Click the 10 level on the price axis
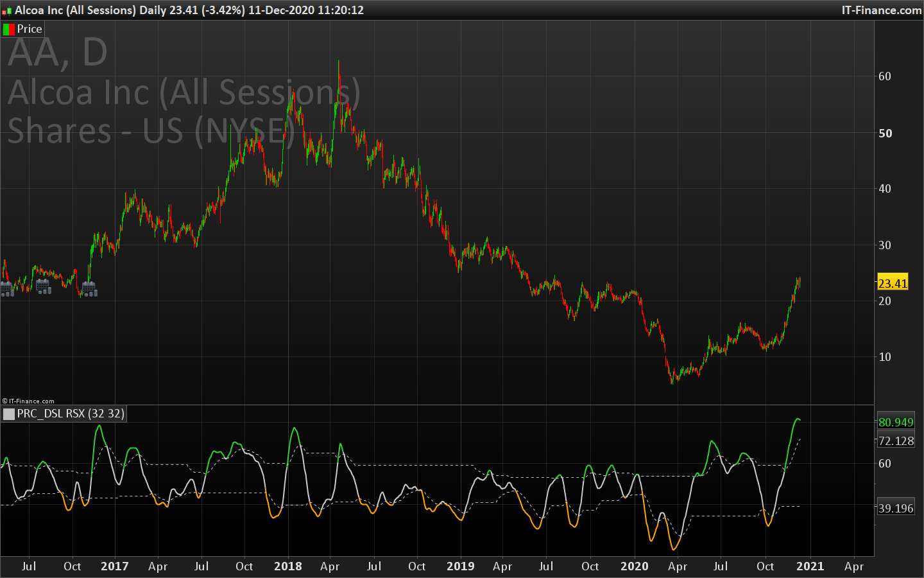 [x=885, y=357]
